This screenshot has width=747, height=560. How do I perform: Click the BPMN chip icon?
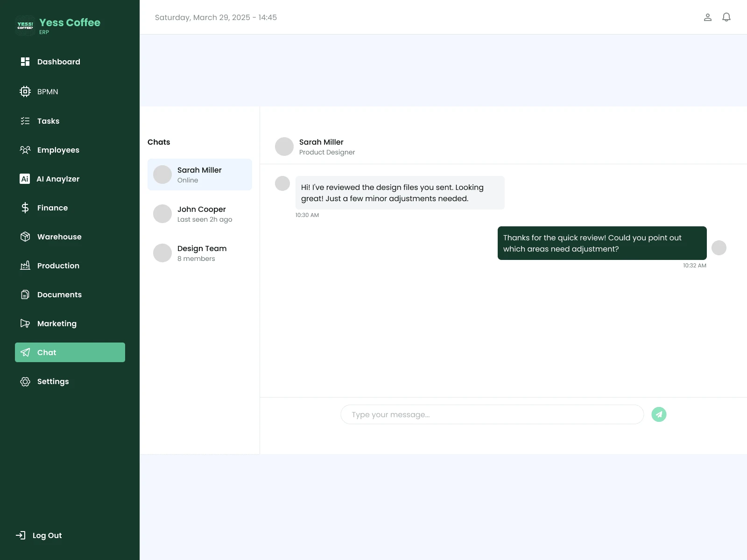pos(25,91)
